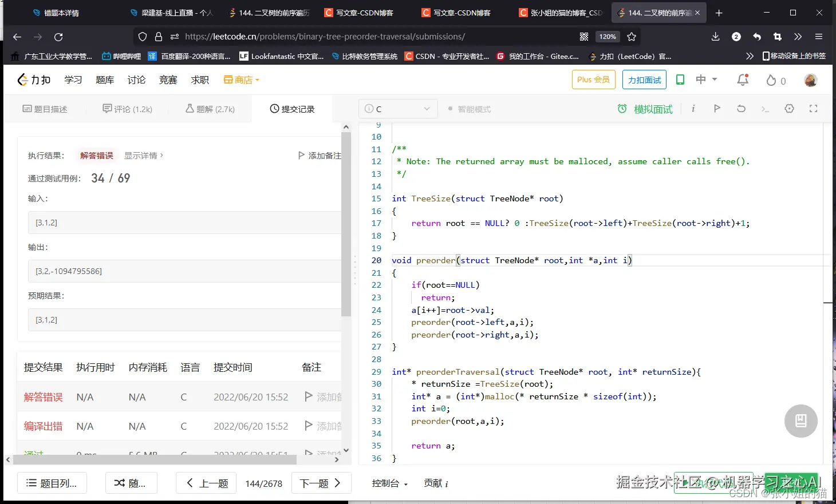Click the editor info 'i' icon

693,109
